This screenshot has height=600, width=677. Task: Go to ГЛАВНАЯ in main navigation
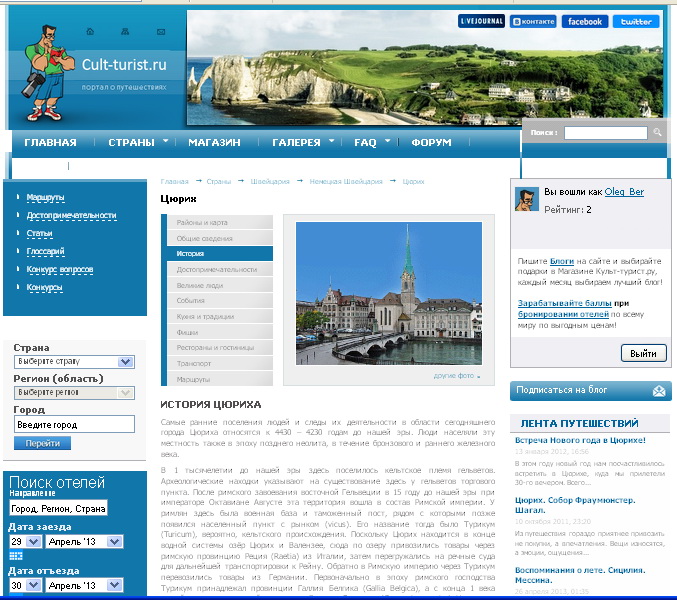point(51,142)
